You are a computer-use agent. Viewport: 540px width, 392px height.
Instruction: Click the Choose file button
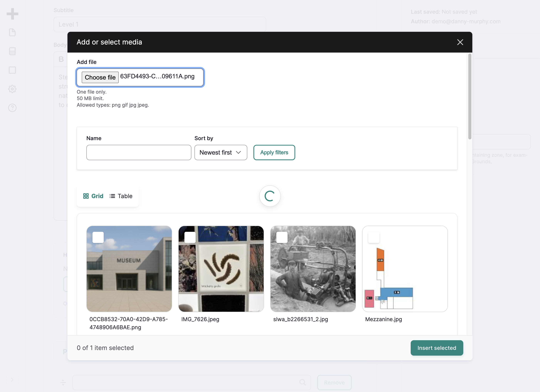[x=100, y=77]
